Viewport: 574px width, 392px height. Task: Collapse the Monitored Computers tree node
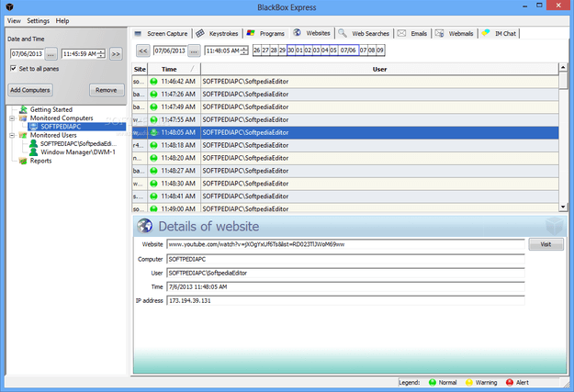tap(12, 118)
